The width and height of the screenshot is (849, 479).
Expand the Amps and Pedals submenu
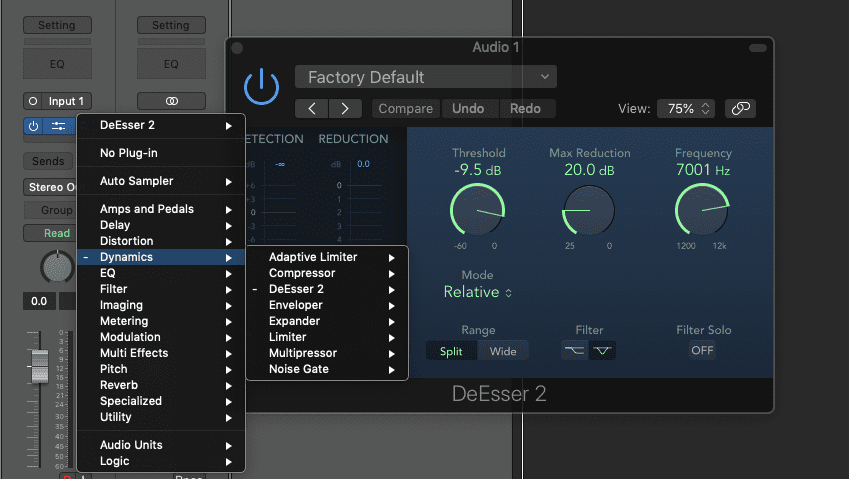161,209
